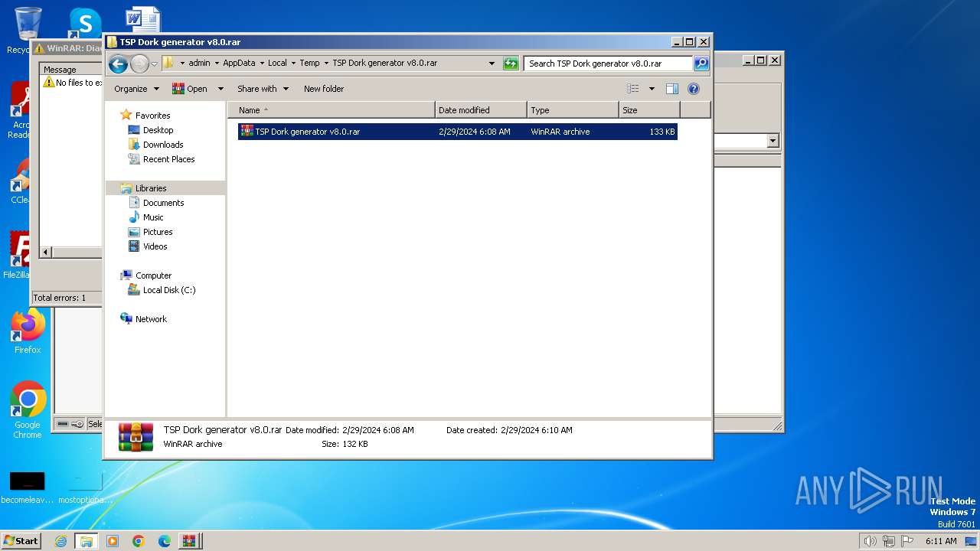
Task: Select Libraries in navigation pane
Action: tap(151, 188)
